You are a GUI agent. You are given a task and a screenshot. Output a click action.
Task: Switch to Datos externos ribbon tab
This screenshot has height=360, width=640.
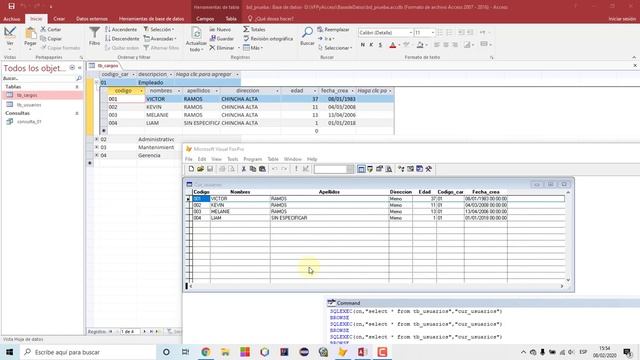click(x=92, y=19)
